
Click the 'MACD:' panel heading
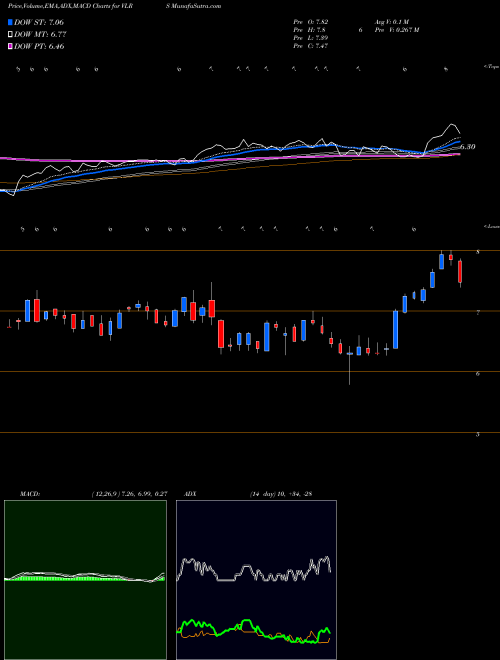(30, 494)
